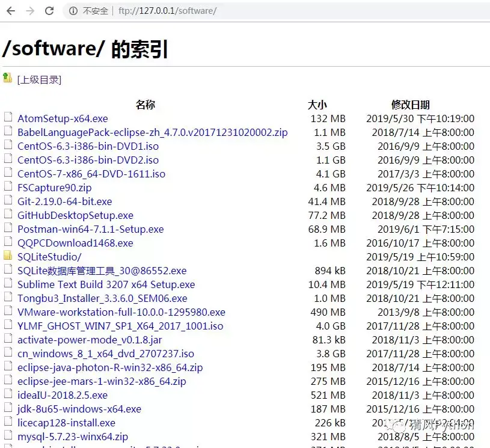Click the reload page icon
Screen dimensions: 490x448
tap(49, 10)
